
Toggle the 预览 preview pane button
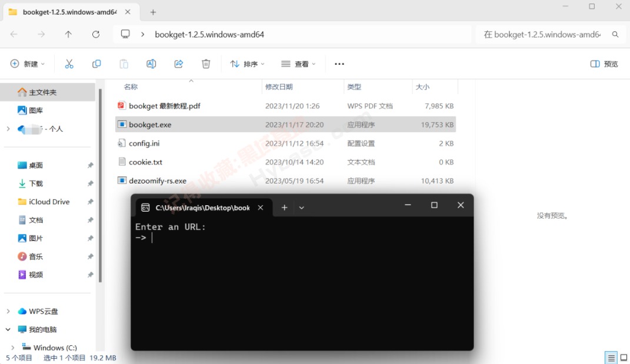604,64
